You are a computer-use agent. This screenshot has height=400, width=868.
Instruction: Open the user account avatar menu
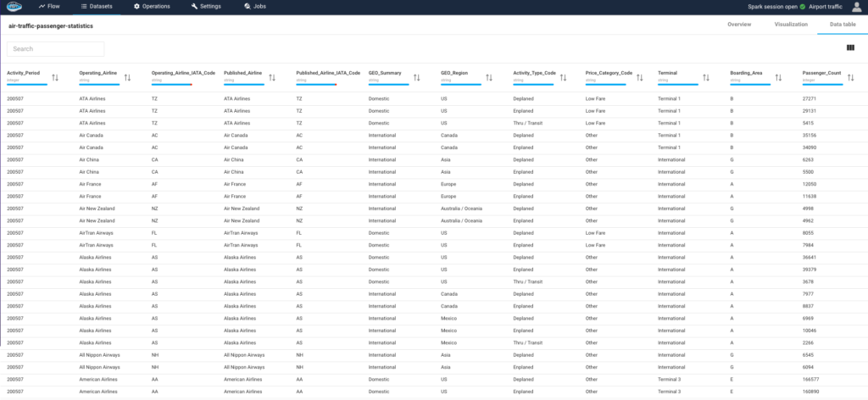point(856,7)
